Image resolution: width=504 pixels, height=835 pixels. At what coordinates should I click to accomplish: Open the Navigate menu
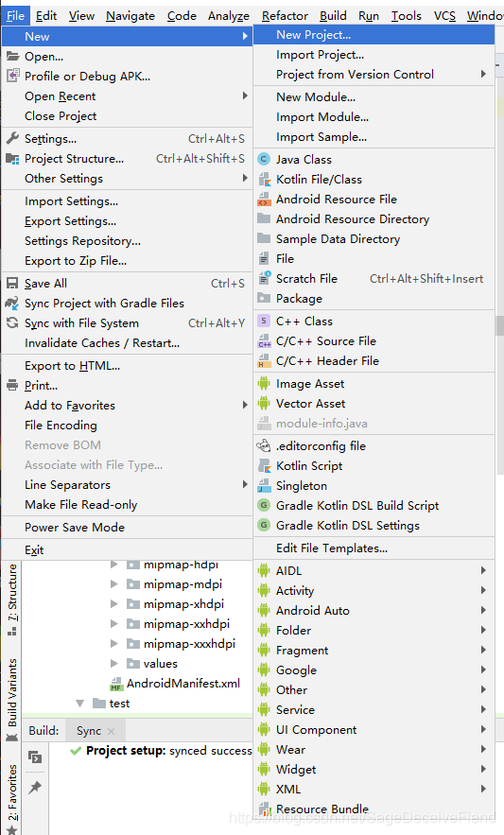(130, 16)
